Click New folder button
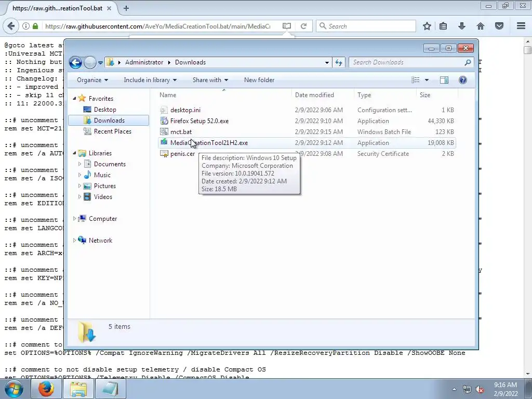This screenshot has width=532, height=399. pos(259,80)
